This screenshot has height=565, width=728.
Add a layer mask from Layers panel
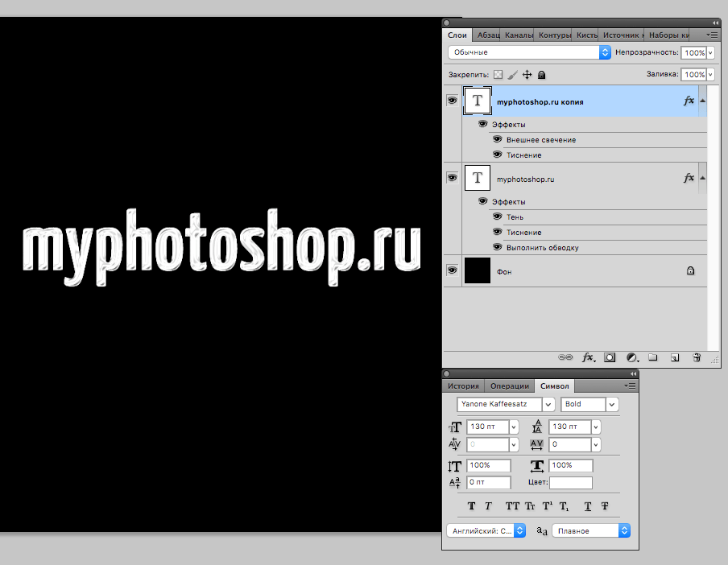[x=610, y=357]
